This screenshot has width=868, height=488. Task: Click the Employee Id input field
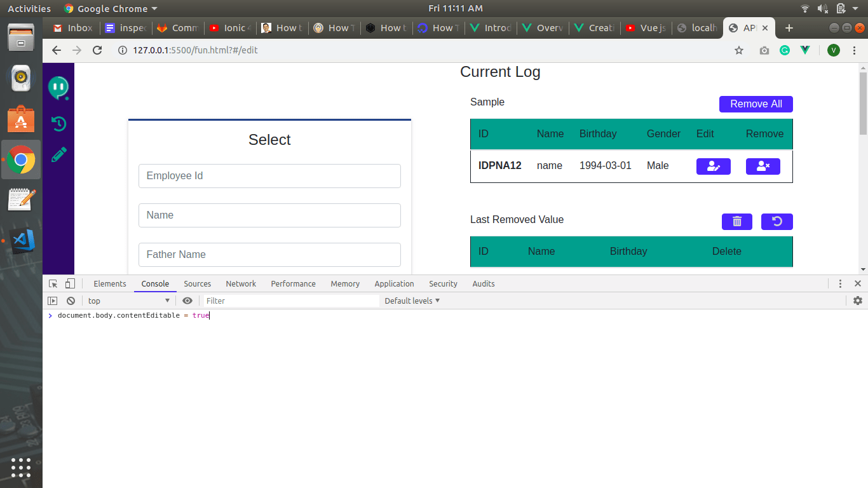269,176
